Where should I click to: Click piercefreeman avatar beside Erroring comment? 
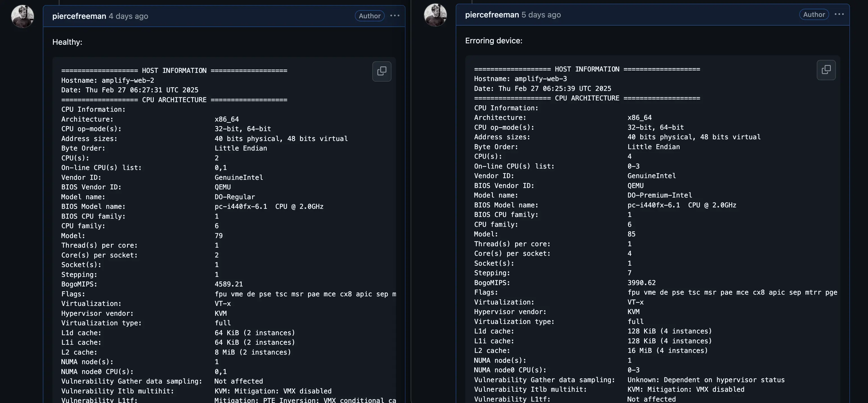pyautogui.click(x=435, y=15)
